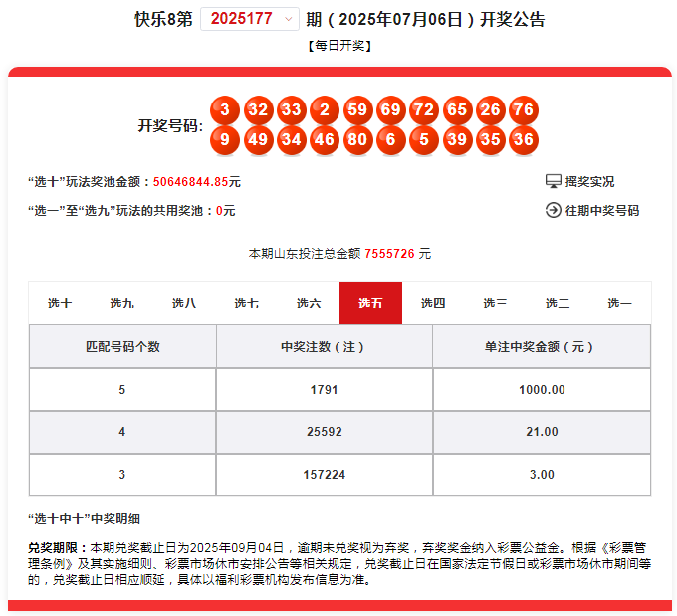
Task: Click the 【每日开奖】 label
Action: 339,46
